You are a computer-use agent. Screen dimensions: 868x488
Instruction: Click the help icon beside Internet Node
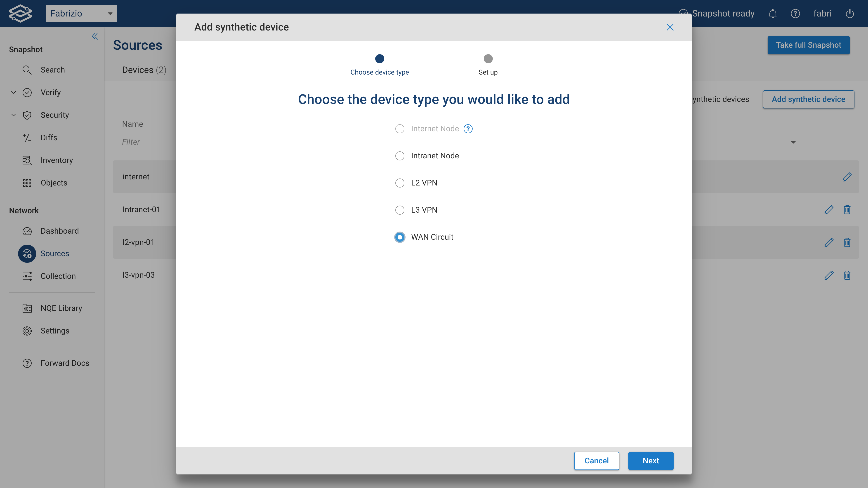tap(468, 129)
